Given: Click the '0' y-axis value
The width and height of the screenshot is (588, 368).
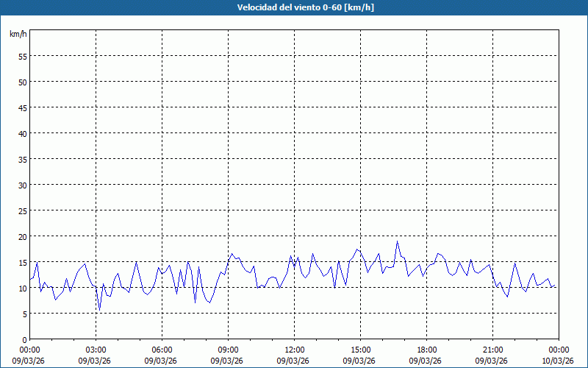Looking at the screenshot, I should click(25, 339).
